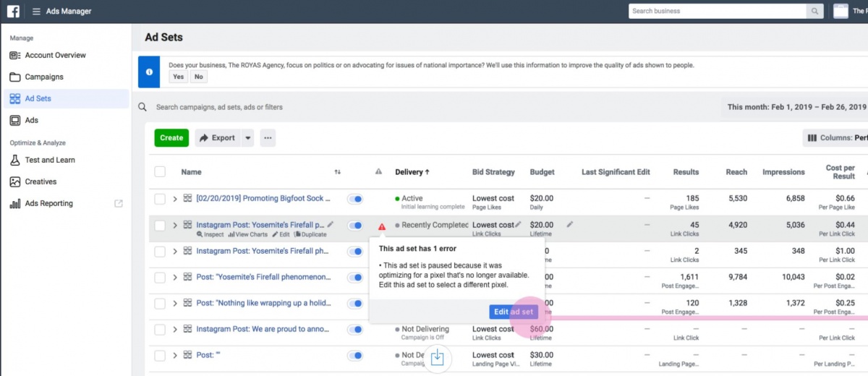
Task: Toggle the Instagram Post: We are proud ad set switch
Action: click(355, 330)
